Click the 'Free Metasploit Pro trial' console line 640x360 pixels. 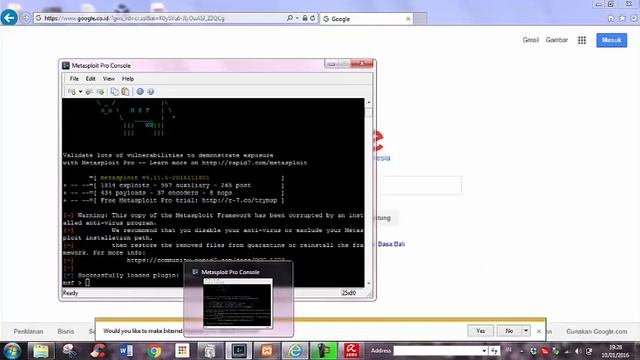[x=173, y=200]
